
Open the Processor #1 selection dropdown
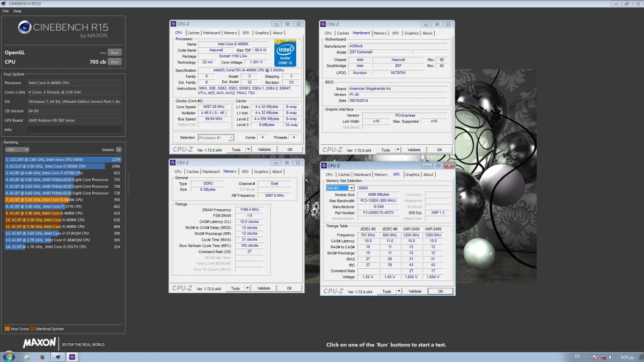(x=216, y=138)
